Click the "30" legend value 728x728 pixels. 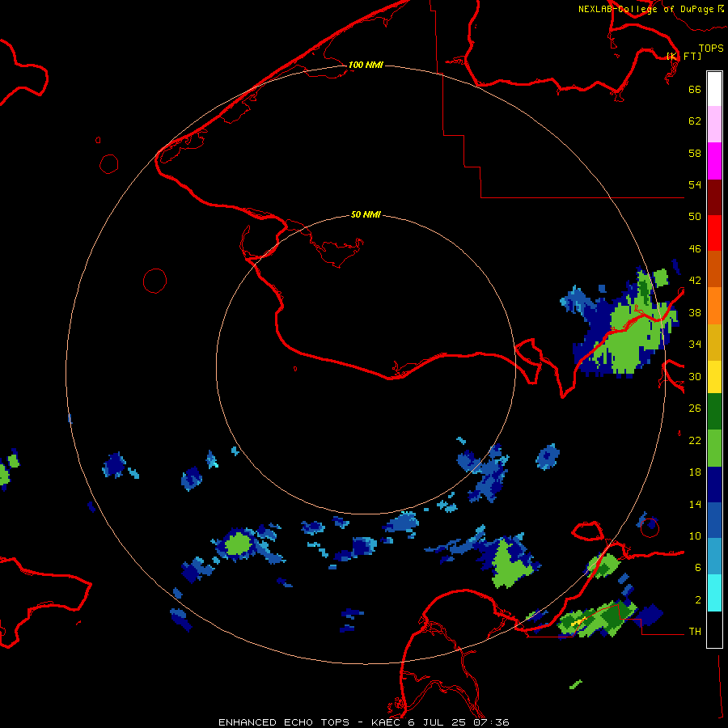click(695, 376)
